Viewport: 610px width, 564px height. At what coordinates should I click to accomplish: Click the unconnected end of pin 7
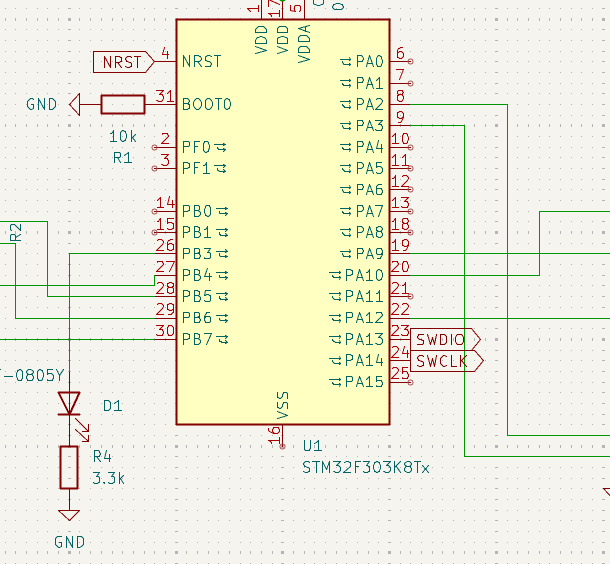click(x=410, y=83)
